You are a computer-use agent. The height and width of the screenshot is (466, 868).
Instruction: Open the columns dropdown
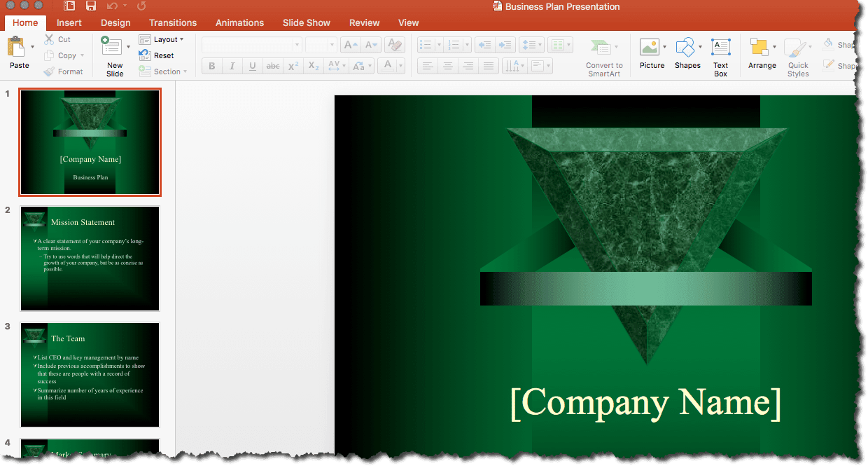click(x=560, y=46)
